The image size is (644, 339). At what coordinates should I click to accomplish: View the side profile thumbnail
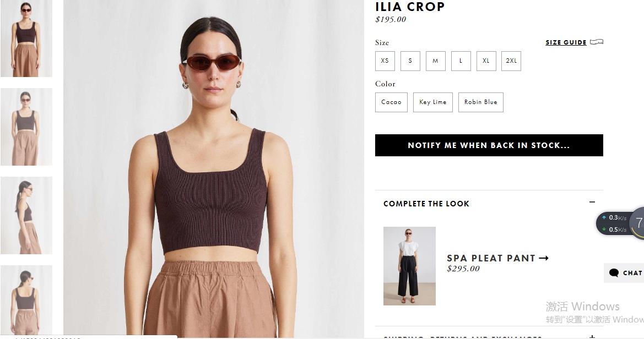click(26, 216)
